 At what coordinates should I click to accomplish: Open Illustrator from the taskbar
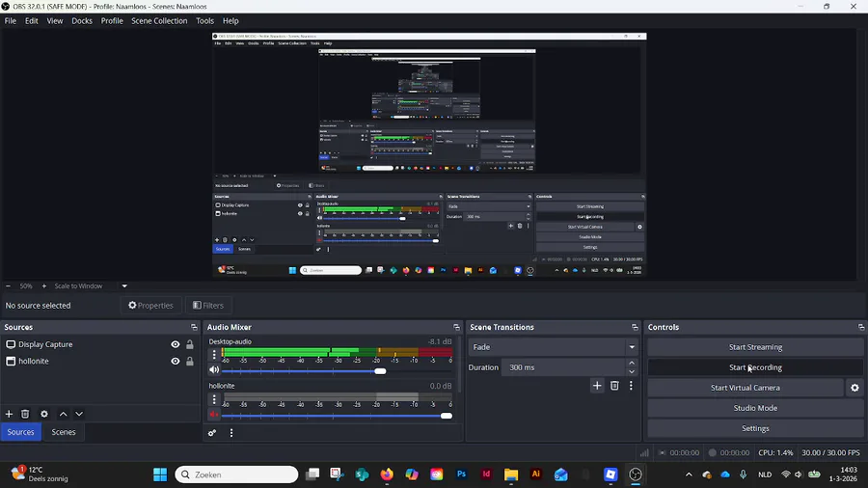click(536, 474)
